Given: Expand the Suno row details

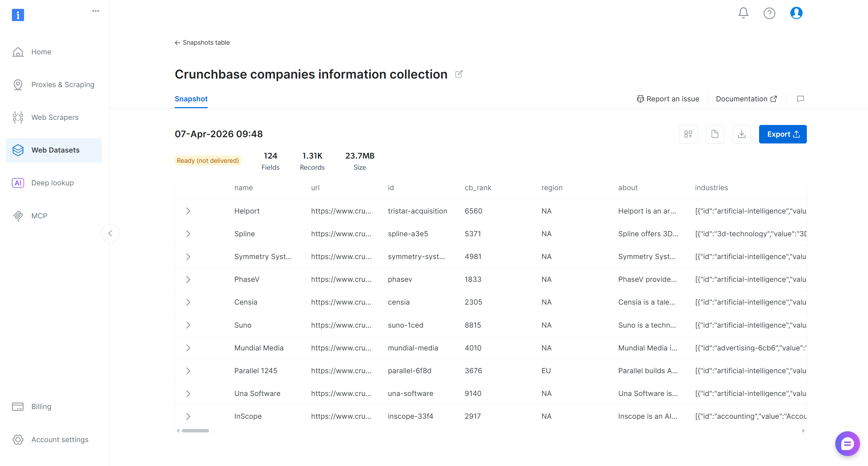Looking at the screenshot, I should 188,325.
